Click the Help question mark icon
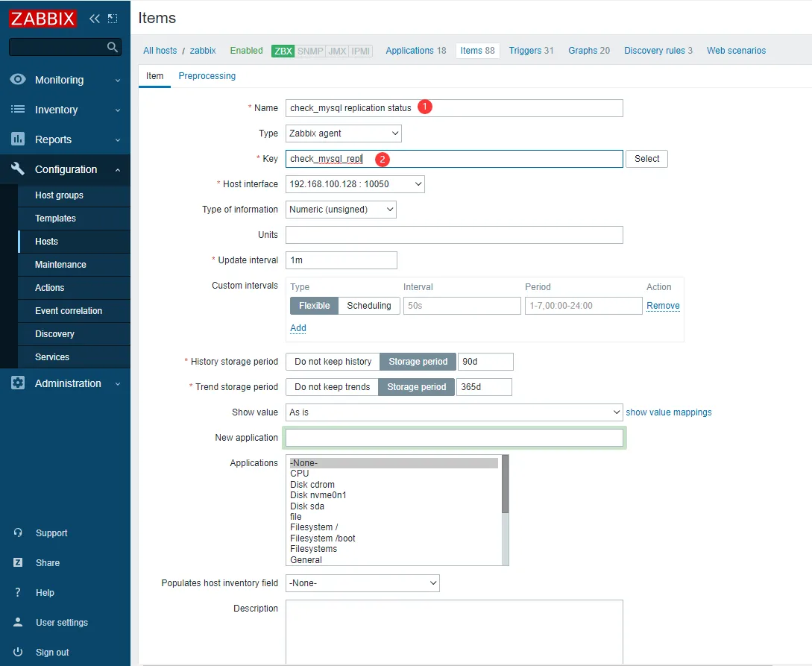812x666 pixels. click(18, 592)
